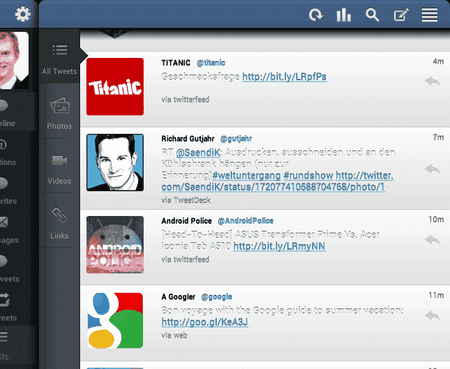This screenshot has height=369, width=450.
Task: Click the 10m timestamp on Android Police tweet
Action: pyautogui.click(x=436, y=219)
